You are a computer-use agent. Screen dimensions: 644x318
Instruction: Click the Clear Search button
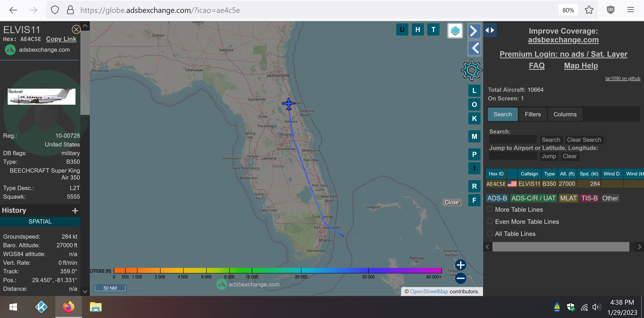tap(584, 140)
